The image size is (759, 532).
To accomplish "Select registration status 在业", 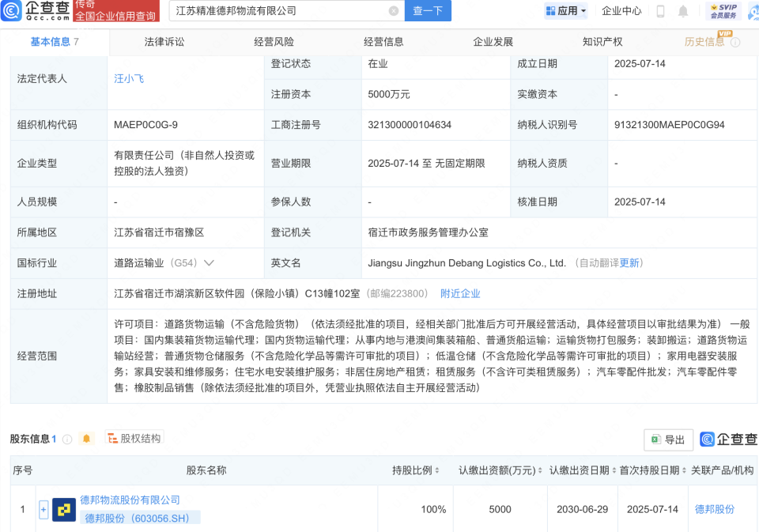I will click(378, 64).
